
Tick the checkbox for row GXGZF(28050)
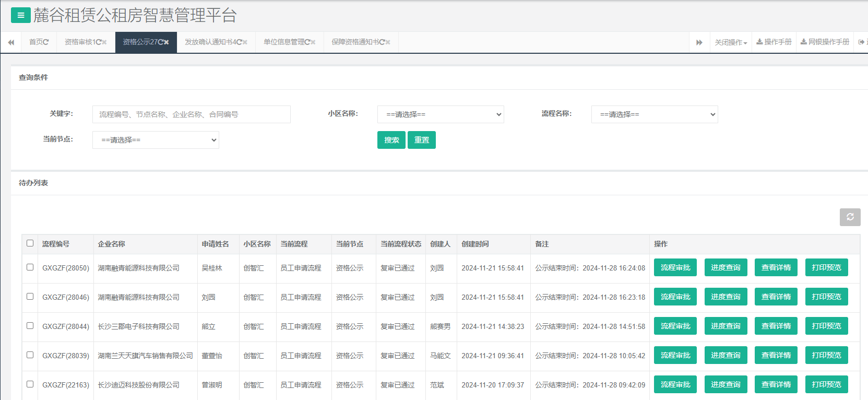pyautogui.click(x=30, y=267)
